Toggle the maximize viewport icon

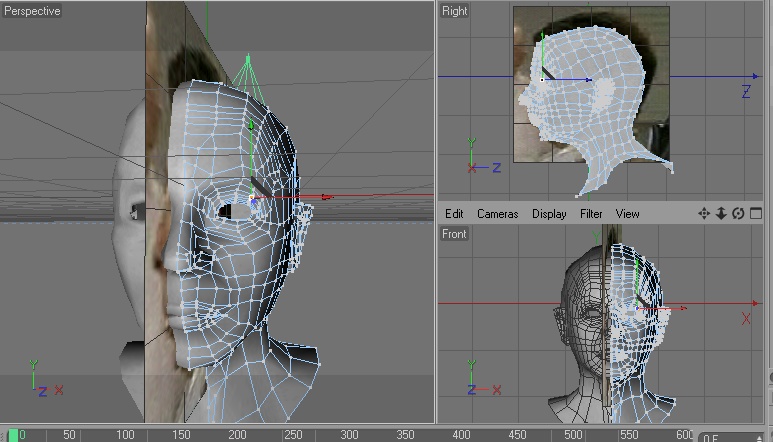pyautogui.click(x=756, y=213)
